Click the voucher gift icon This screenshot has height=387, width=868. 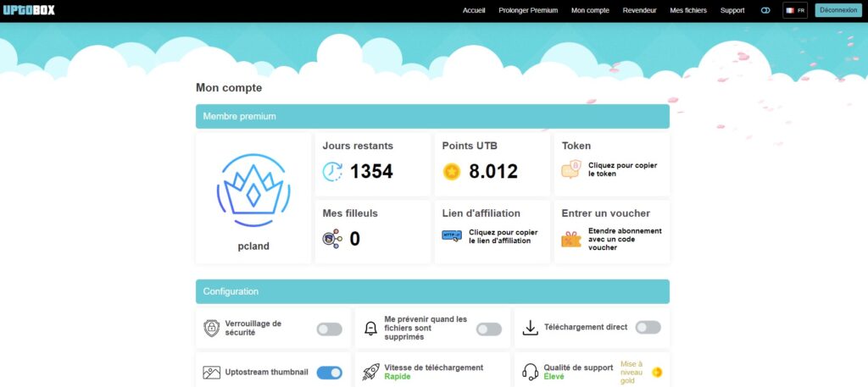(571, 239)
